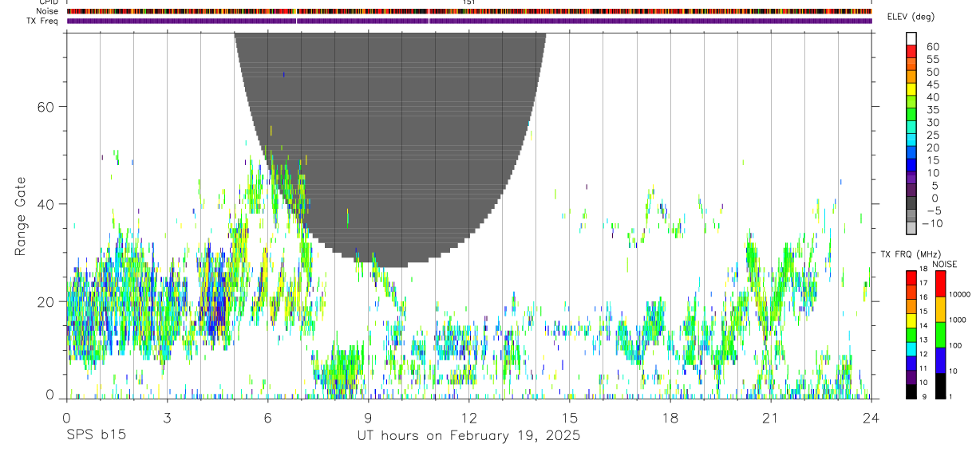
Task: Click the '12' tick label on the UT hours axis
Action: coord(468,418)
